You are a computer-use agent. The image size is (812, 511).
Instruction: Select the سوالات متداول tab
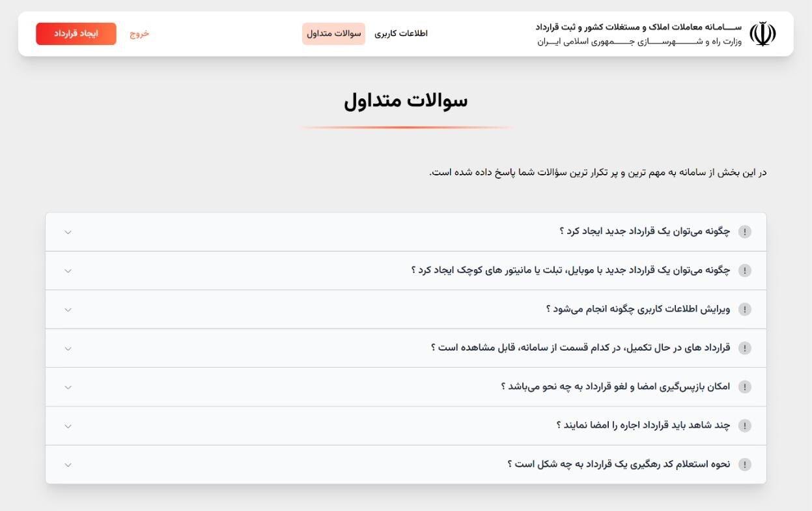[x=333, y=33]
